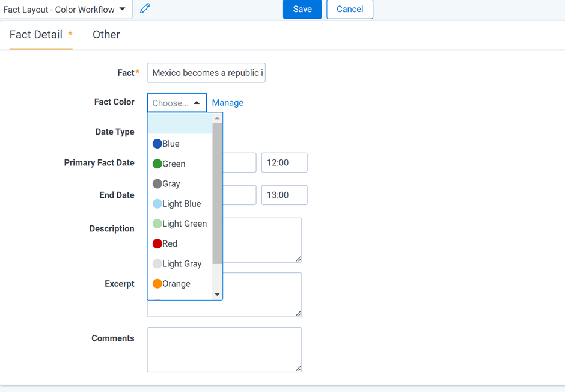Pick Light Blue from the list
This screenshot has height=392, width=565.
pyautogui.click(x=180, y=204)
